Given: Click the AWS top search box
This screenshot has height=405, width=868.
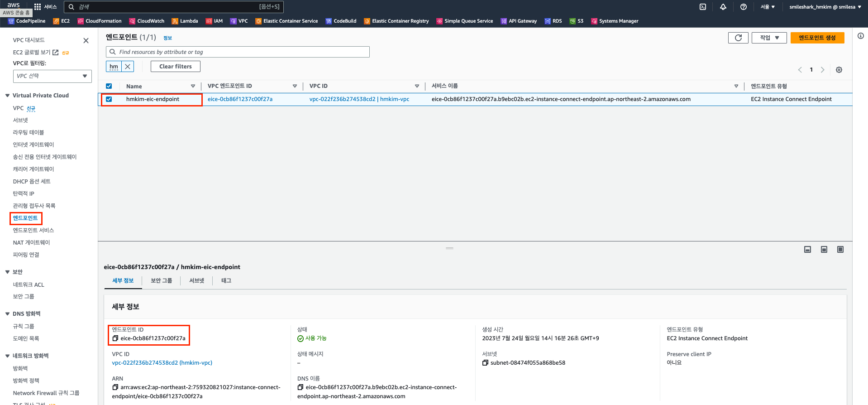Looking at the screenshot, I should pyautogui.click(x=174, y=7).
